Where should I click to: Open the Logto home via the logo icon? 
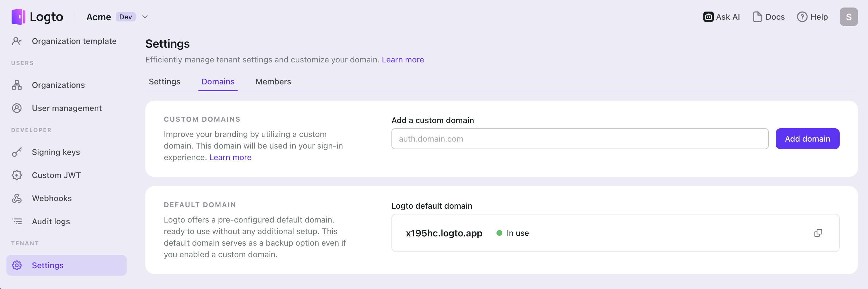[x=18, y=16]
